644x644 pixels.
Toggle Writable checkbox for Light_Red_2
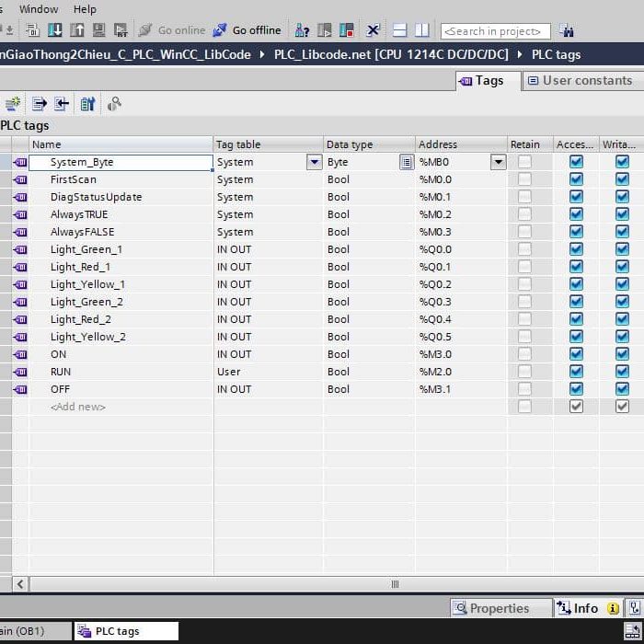tap(622, 319)
